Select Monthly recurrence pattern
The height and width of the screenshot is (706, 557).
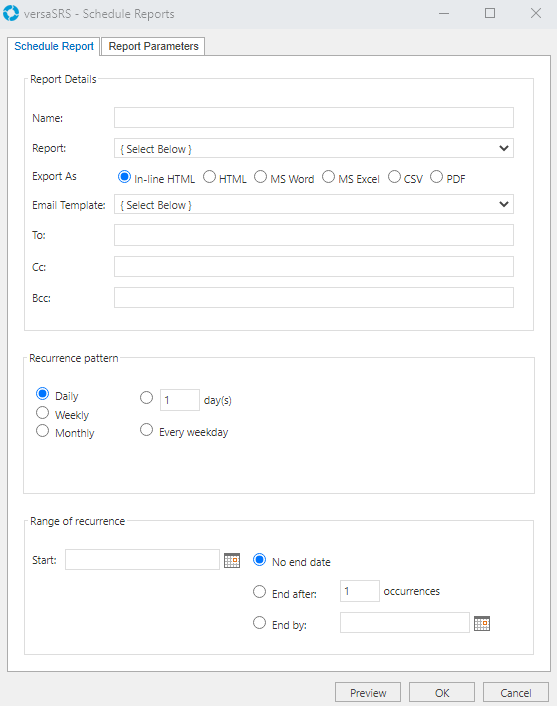point(42,431)
